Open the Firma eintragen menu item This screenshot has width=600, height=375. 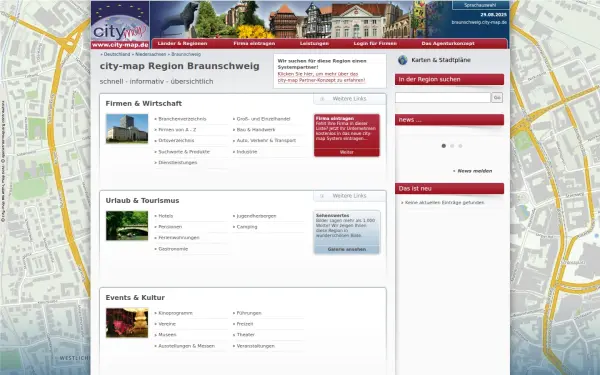(254, 44)
